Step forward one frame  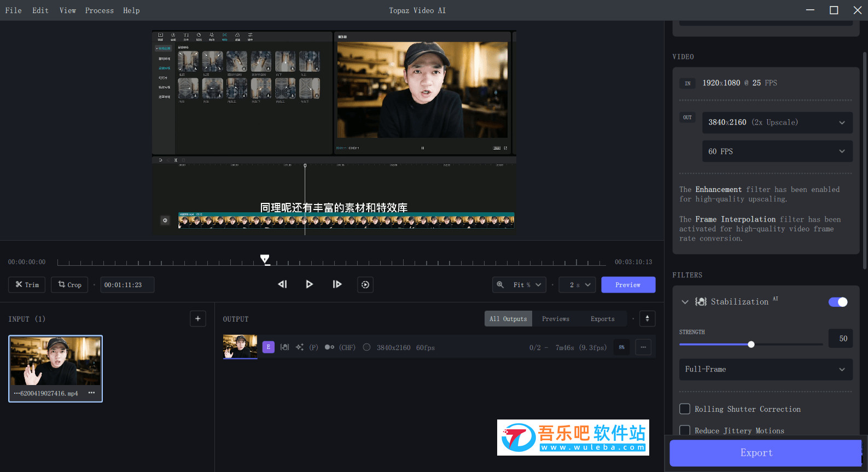pyautogui.click(x=337, y=284)
